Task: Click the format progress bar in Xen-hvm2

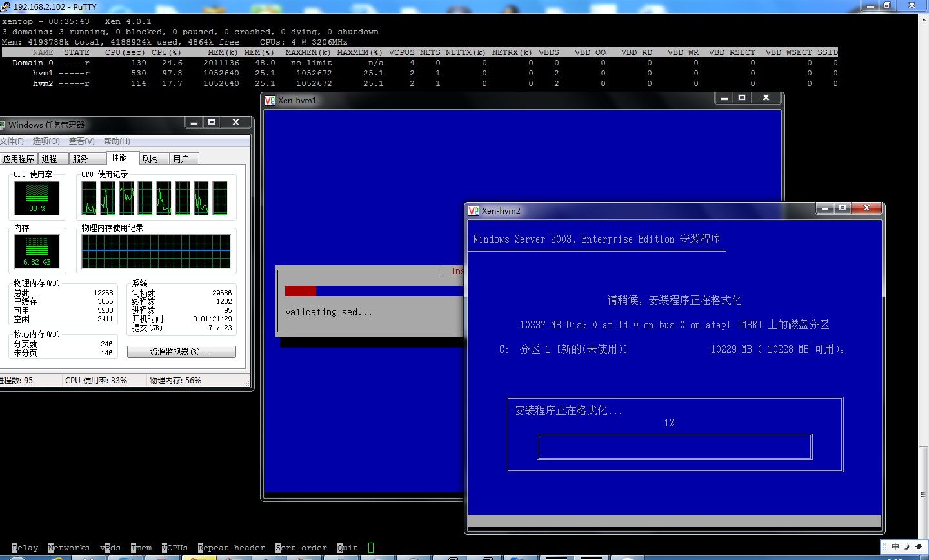Action: click(x=674, y=446)
